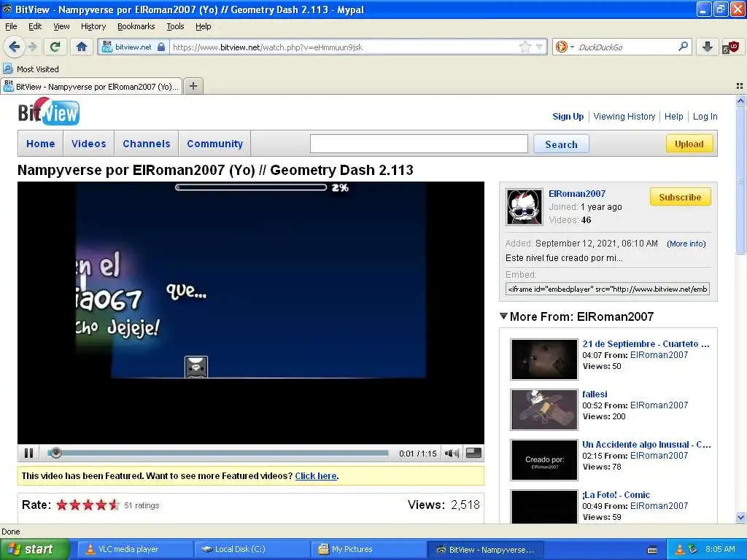This screenshot has height=560, width=747.
Task: Toggle the video player fullscreen icon
Action: pyautogui.click(x=473, y=453)
